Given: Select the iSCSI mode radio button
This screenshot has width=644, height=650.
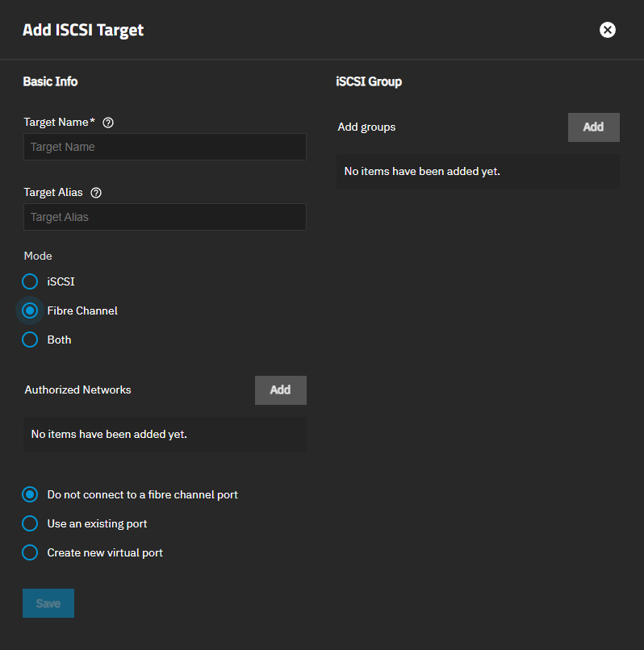Looking at the screenshot, I should (31, 281).
